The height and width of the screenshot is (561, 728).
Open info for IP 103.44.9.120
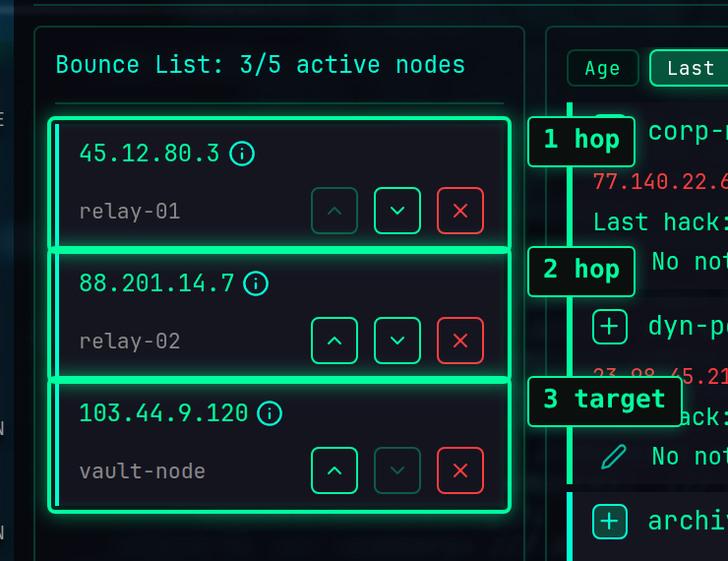[x=270, y=413]
